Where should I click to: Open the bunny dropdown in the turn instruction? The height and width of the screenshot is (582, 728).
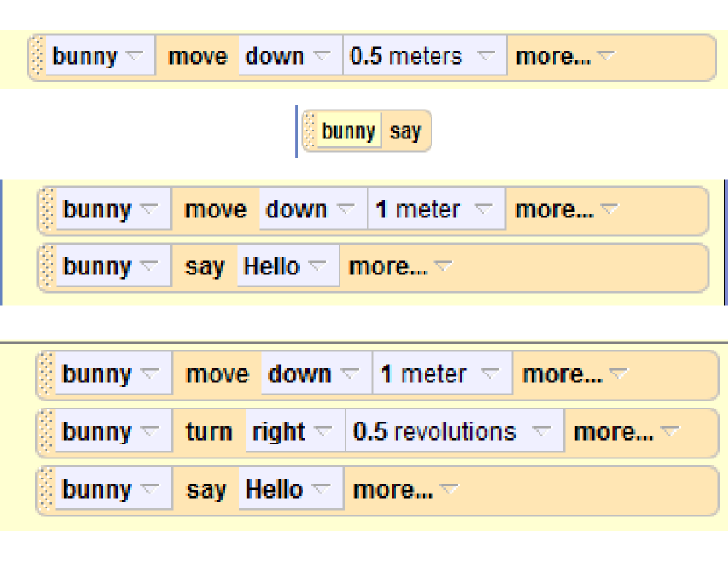[110, 432]
